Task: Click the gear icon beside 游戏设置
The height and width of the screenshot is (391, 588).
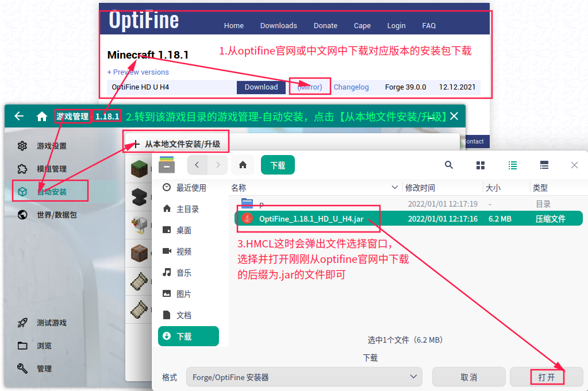Action: [x=22, y=146]
